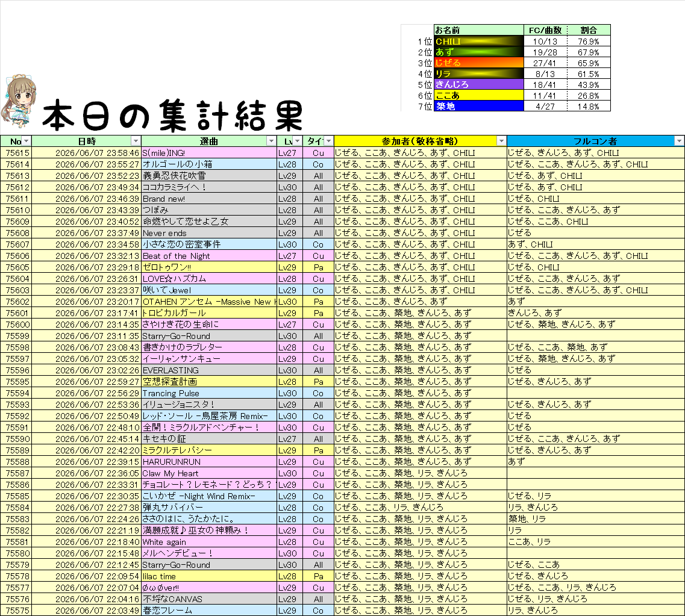Click the お名前 ranking header
685x616 pixels.
coord(479,30)
